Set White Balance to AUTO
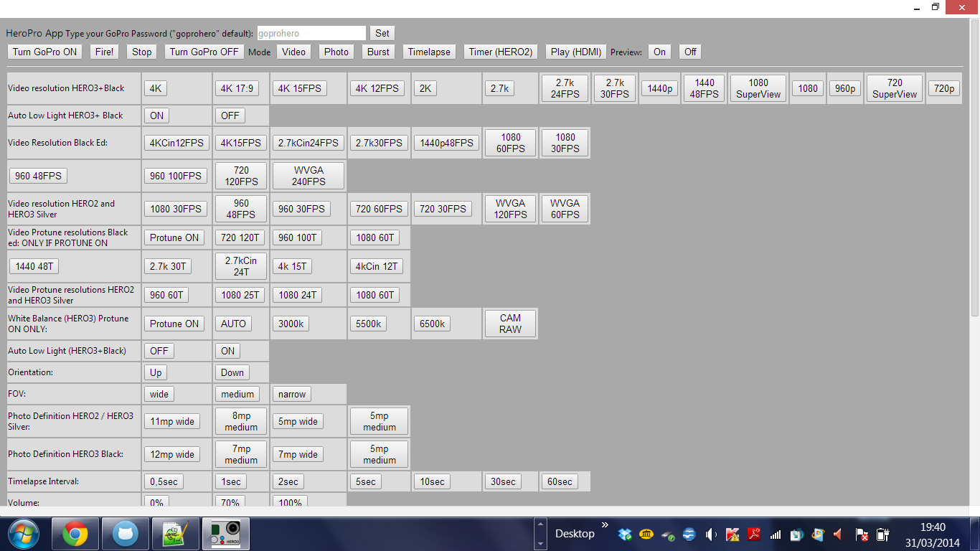Image resolution: width=980 pixels, height=551 pixels. tap(233, 324)
